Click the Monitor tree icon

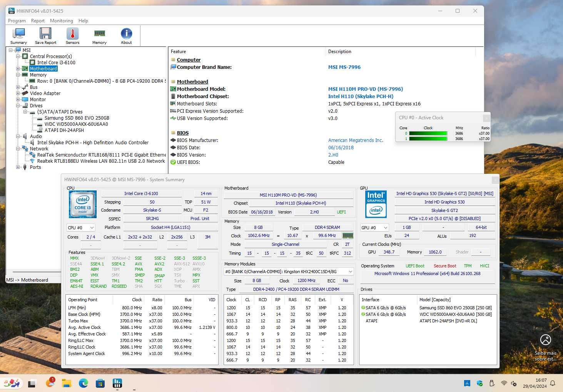[x=25, y=99]
